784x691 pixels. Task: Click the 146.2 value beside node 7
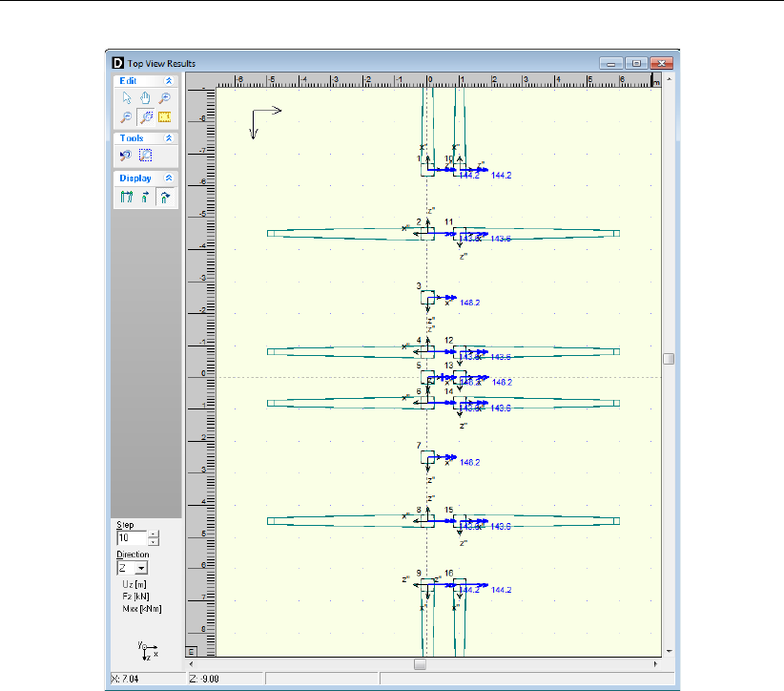click(x=469, y=462)
